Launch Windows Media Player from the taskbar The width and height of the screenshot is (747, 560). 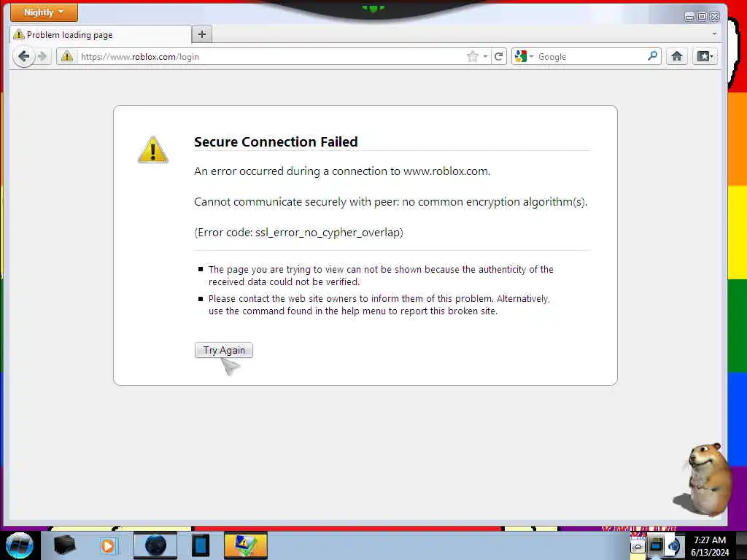pos(108,545)
